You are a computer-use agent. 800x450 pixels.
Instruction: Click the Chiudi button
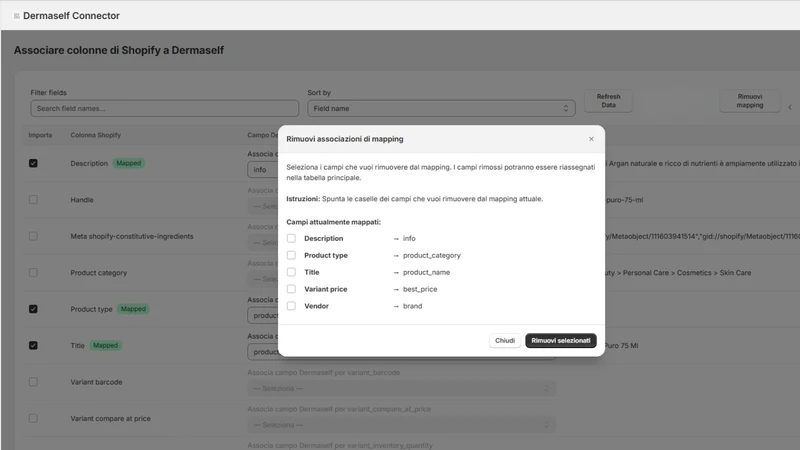pos(505,340)
